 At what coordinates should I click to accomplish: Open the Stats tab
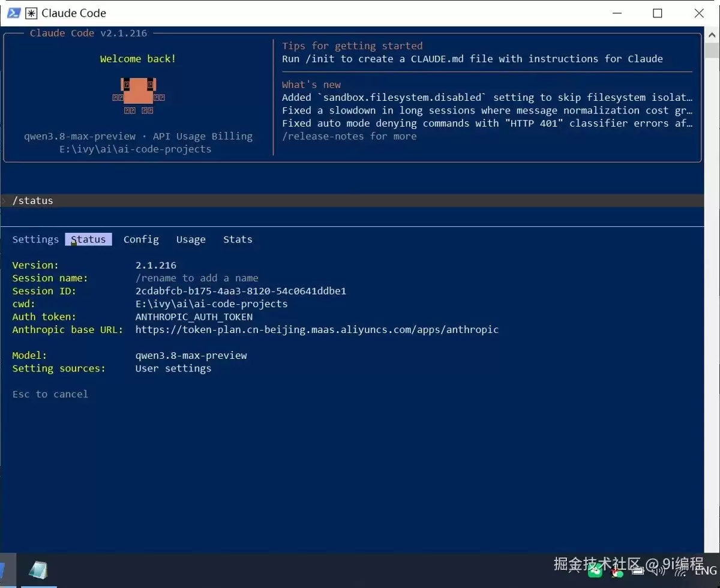238,239
